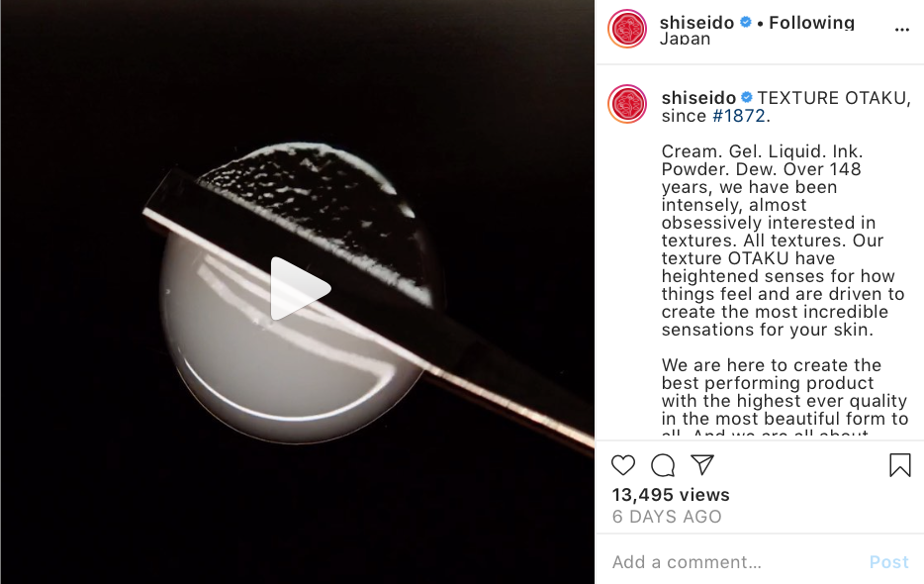Open the 6 DAYS AGO timestamp
Screen dimensions: 924x584
click(667, 517)
